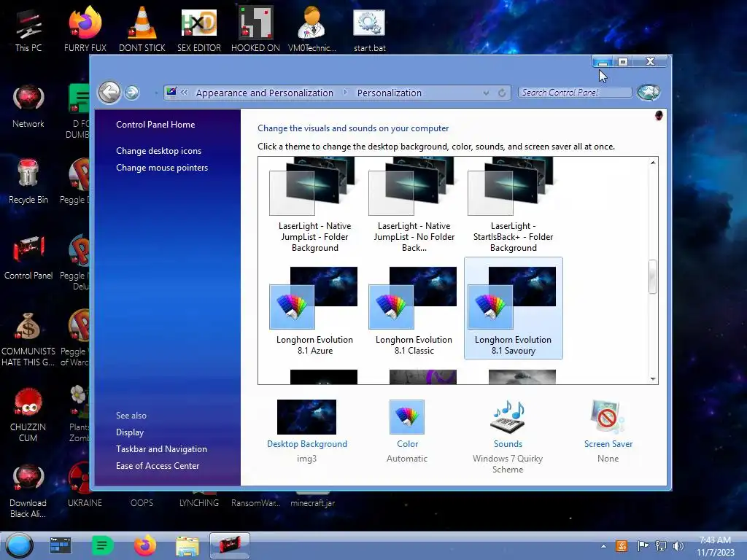The width and height of the screenshot is (747, 560).
Task: Open the Color settings swatch icon
Action: [x=407, y=416]
